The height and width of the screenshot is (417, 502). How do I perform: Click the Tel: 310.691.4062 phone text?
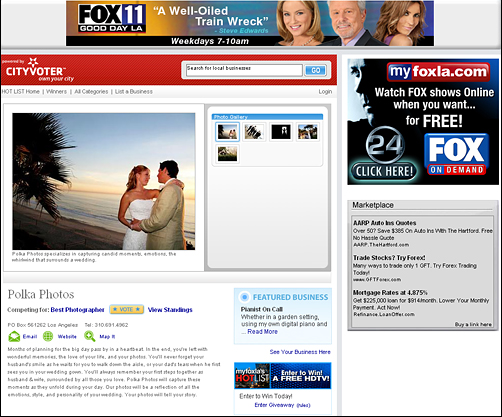[106, 325]
